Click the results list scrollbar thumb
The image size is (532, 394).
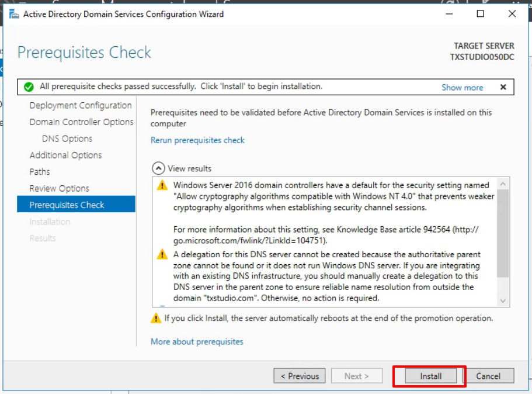[503, 233]
